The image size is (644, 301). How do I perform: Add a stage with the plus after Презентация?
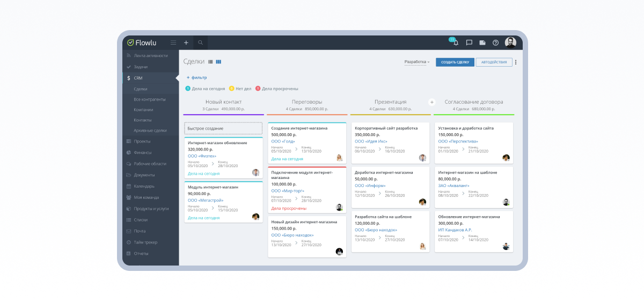tap(431, 102)
